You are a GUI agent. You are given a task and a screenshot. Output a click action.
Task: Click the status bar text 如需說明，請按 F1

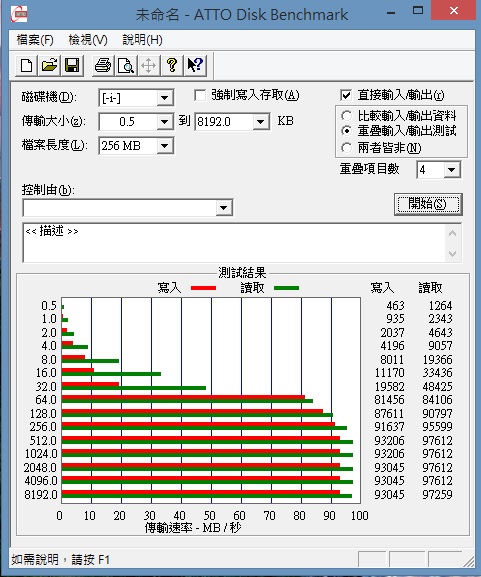[x=60, y=560]
